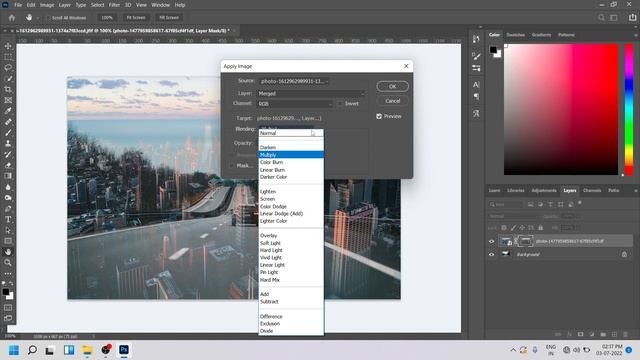Toggle layer filtering switch in Layers panel
This screenshot has width=640, height=360.
coord(580,203)
